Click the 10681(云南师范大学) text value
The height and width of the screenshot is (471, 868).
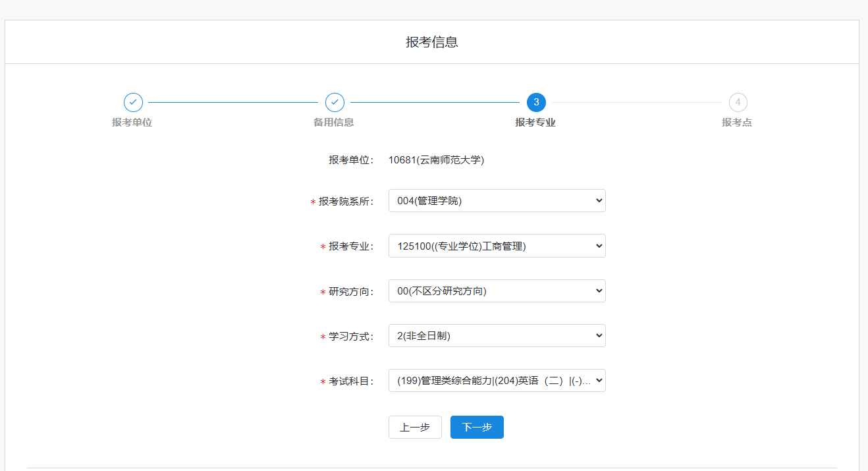click(x=436, y=159)
